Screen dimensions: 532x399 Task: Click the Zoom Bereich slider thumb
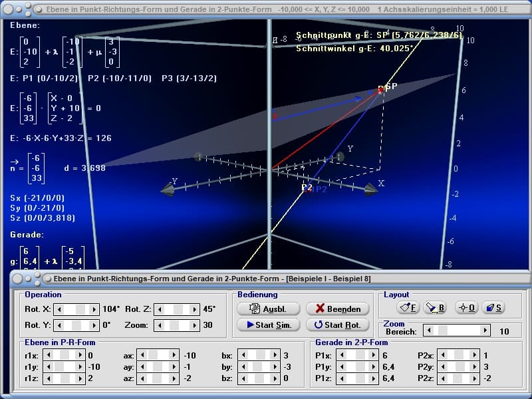[442, 330]
